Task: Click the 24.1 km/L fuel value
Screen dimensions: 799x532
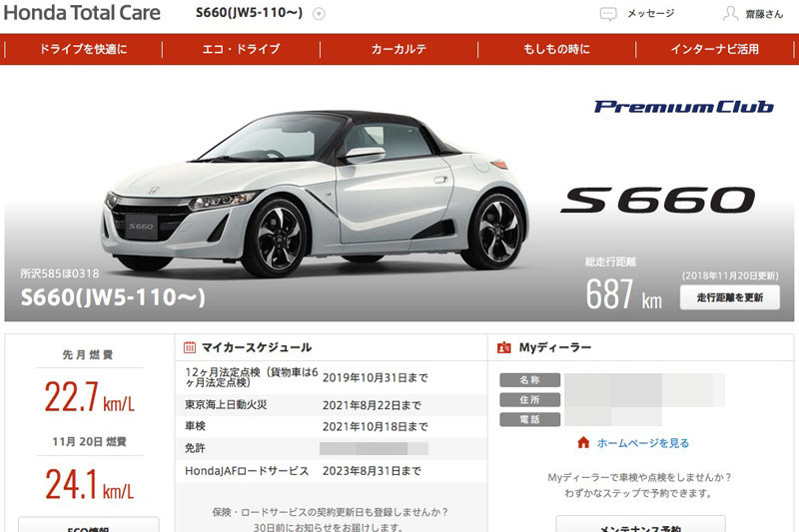Action: [x=90, y=484]
